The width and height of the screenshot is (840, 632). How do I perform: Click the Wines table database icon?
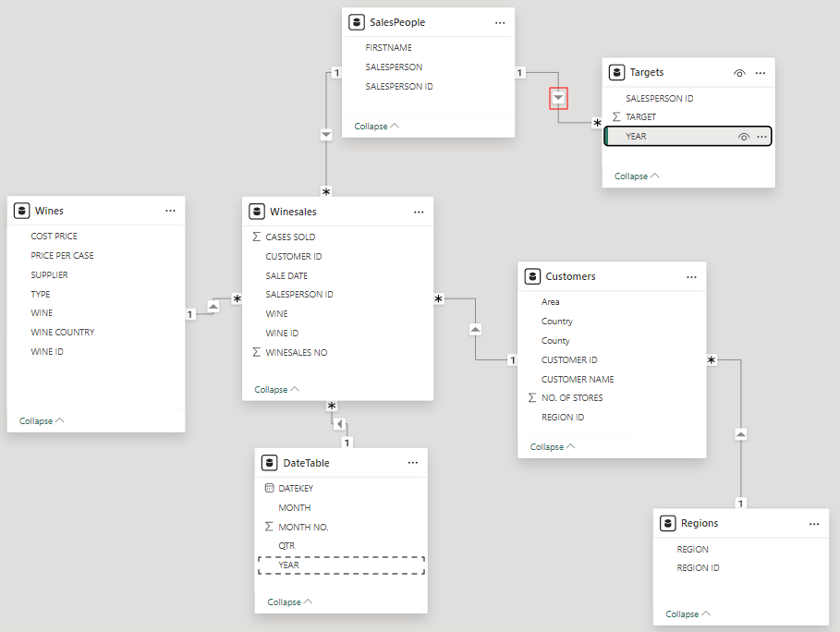click(22, 211)
